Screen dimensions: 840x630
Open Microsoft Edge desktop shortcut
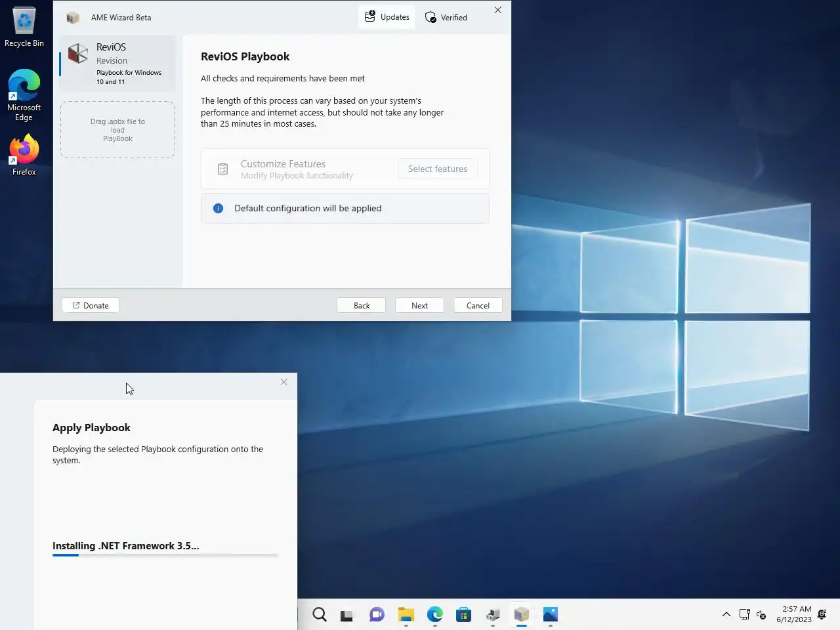pyautogui.click(x=24, y=95)
